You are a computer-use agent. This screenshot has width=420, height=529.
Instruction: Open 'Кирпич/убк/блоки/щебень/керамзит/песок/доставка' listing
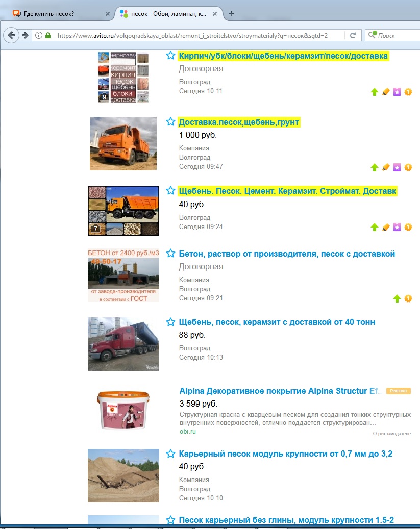click(283, 56)
